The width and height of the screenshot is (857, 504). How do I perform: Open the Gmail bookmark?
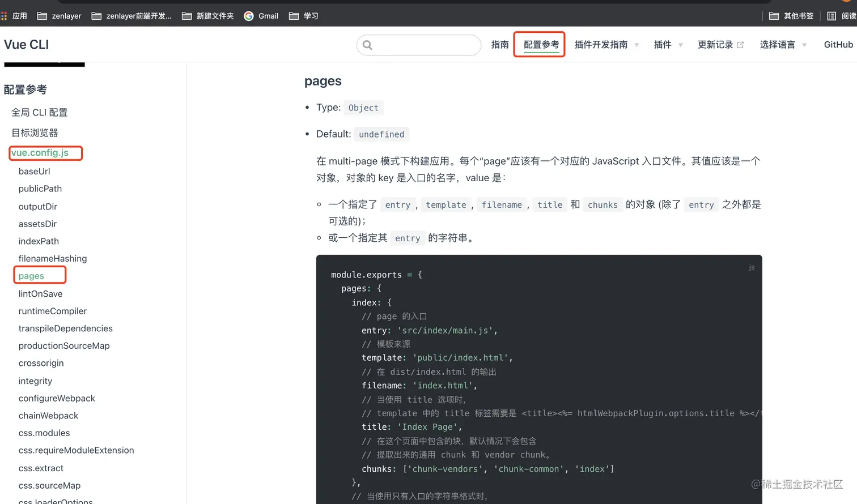[x=261, y=16]
